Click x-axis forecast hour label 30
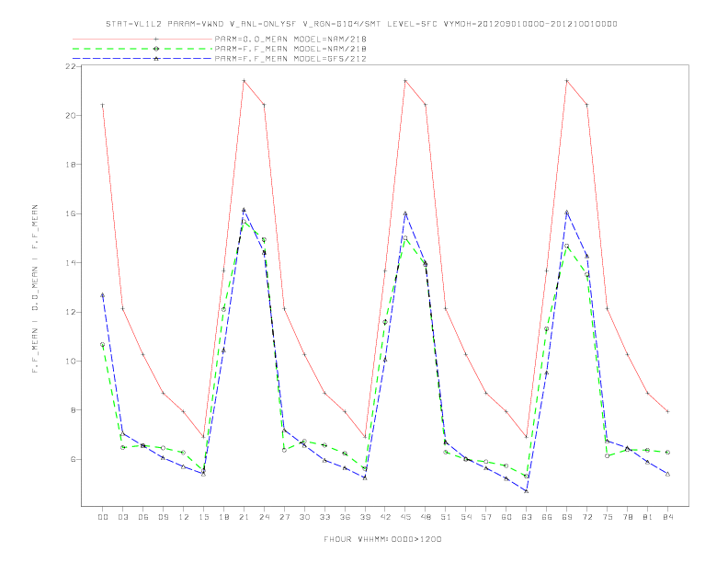The image size is (728, 563). pos(304,517)
